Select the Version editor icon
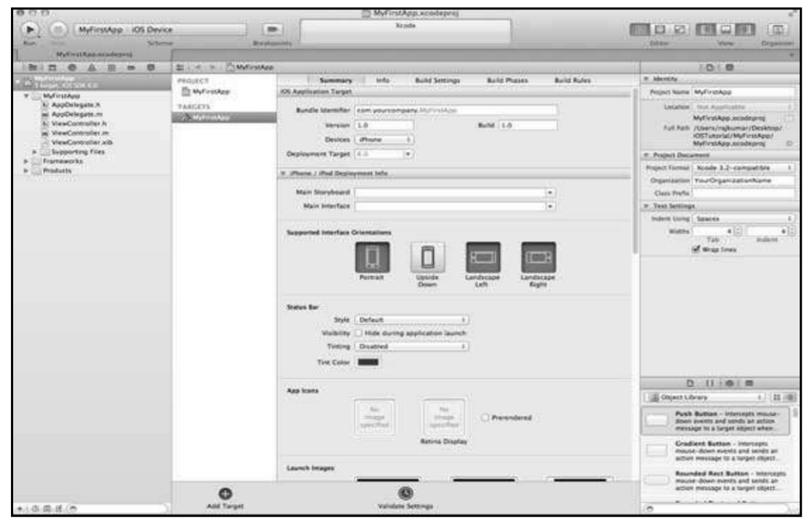This screenshot has height=523, width=812. click(679, 29)
